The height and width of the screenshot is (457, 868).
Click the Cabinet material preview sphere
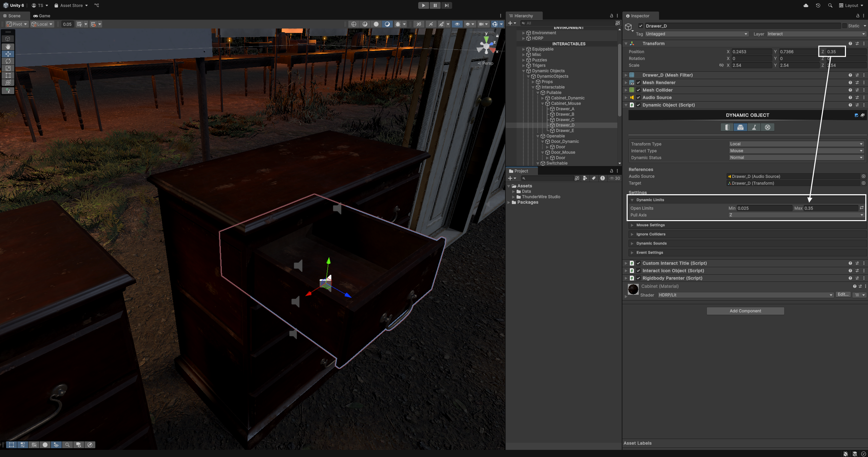click(x=633, y=289)
